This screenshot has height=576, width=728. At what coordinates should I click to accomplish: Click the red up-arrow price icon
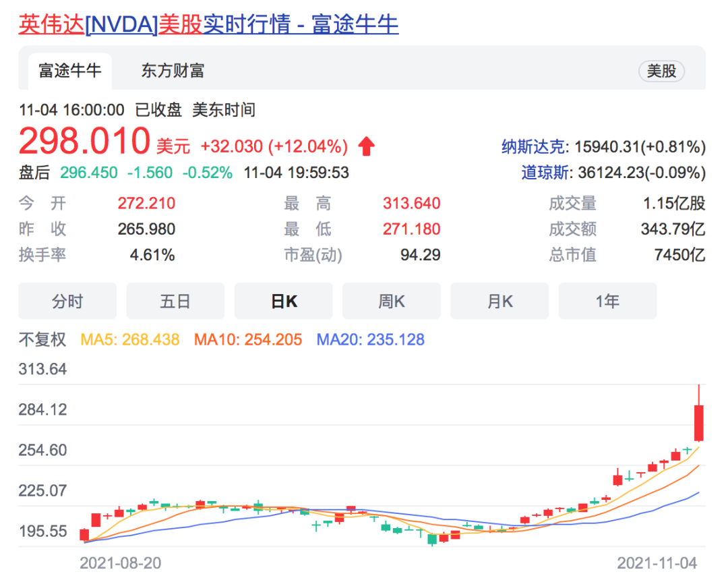366,146
